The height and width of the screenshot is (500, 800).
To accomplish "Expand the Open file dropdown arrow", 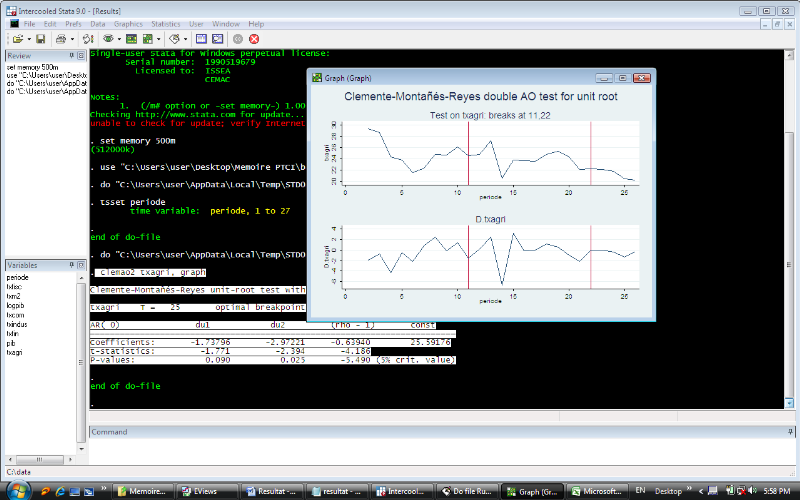I will [28, 38].
